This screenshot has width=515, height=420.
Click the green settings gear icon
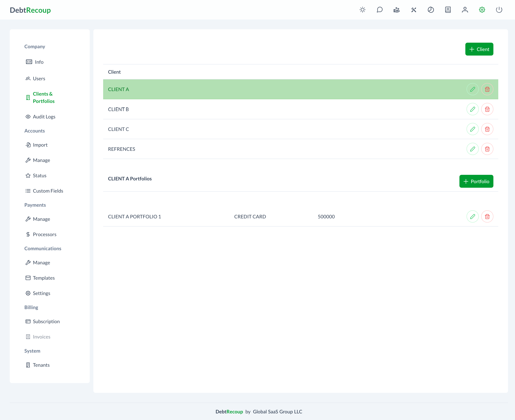click(x=482, y=10)
